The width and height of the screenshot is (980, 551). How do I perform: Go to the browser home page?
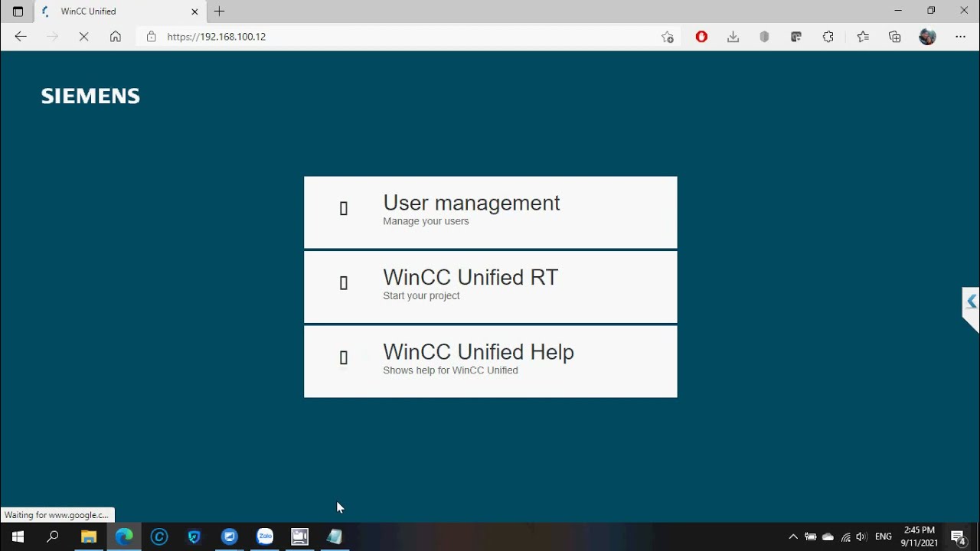(116, 36)
